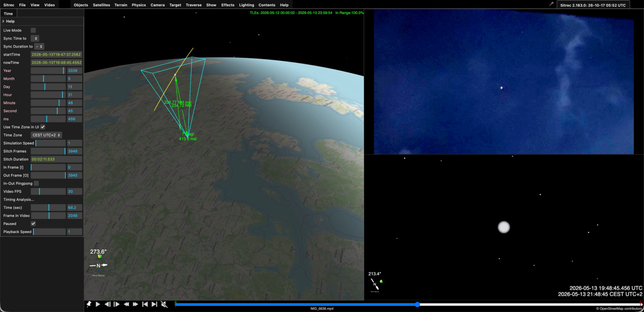Click the startTime input field

point(56,54)
